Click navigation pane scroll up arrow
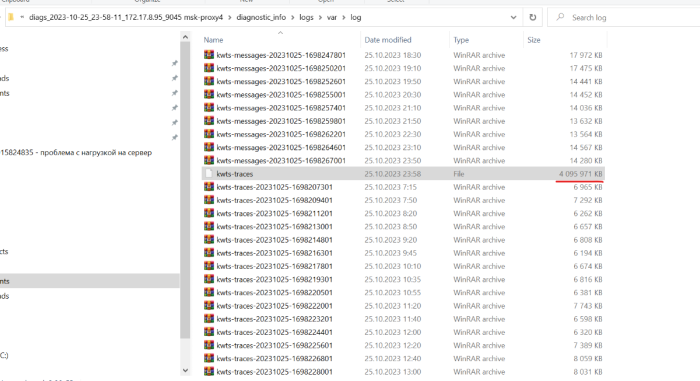The image size is (700, 381). pyautogui.click(x=185, y=37)
